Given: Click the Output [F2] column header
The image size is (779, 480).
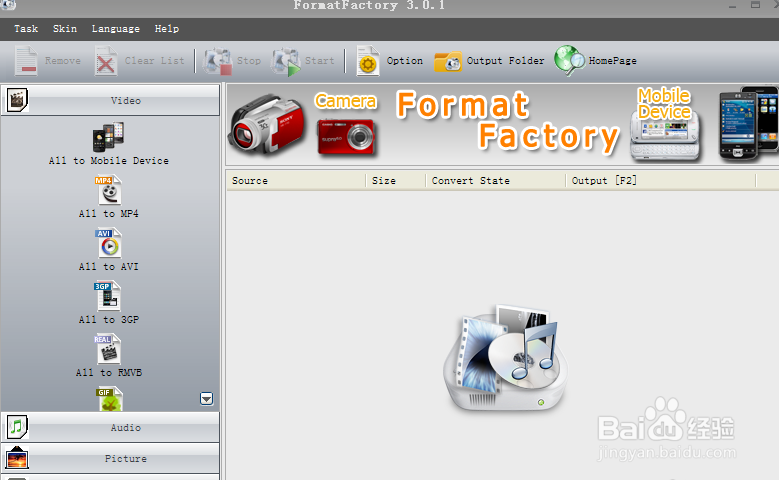Looking at the screenshot, I should point(661,181).
